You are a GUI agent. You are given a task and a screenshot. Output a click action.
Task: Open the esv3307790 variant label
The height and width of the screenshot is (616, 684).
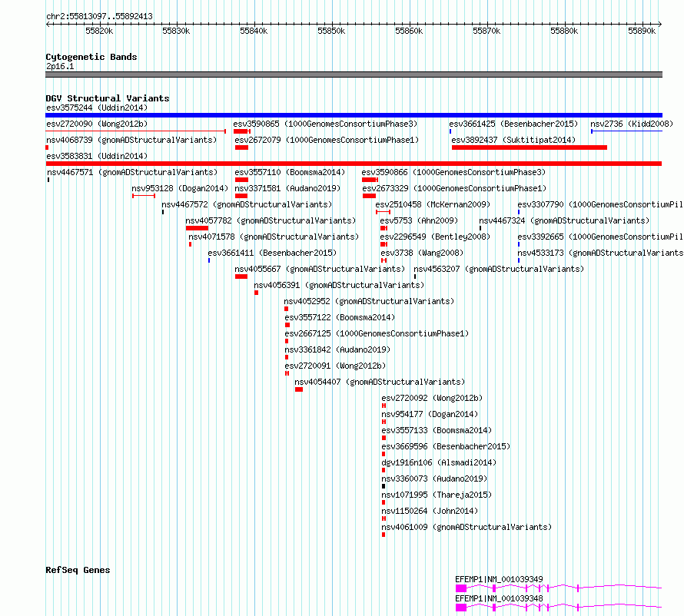click(600, 204)
